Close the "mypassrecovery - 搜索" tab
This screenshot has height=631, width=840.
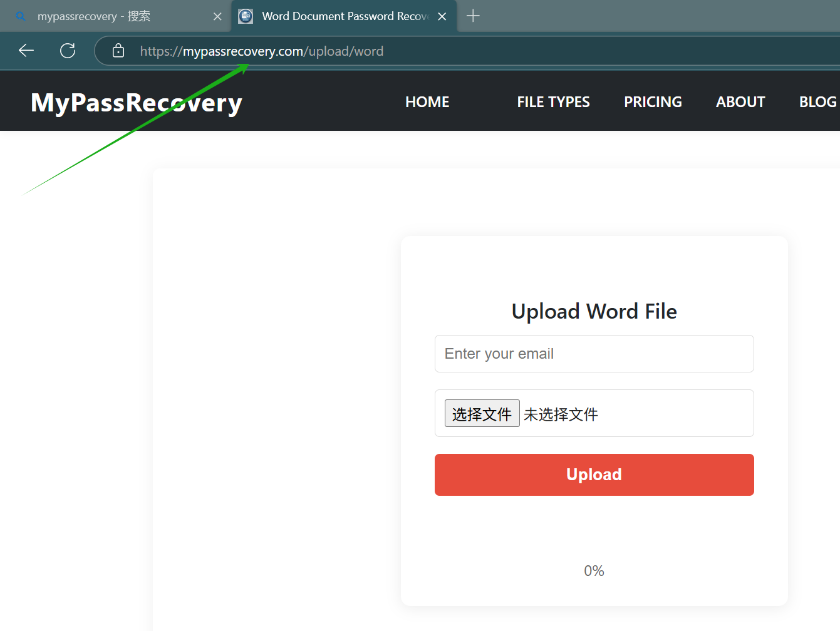(217, 16)
